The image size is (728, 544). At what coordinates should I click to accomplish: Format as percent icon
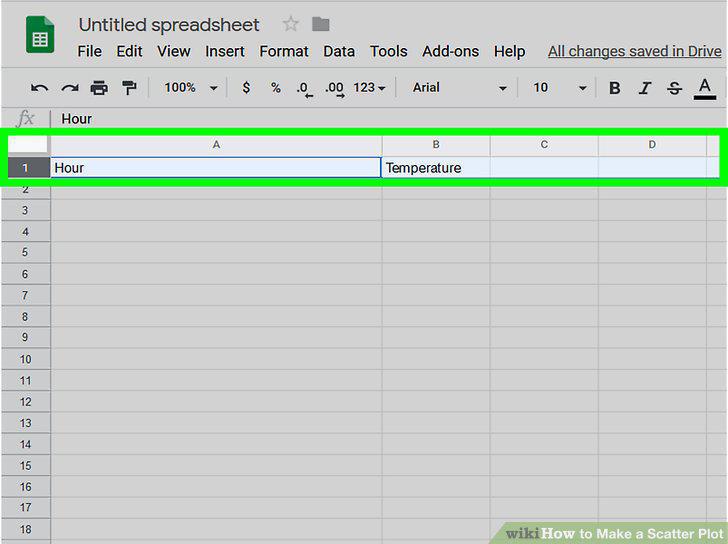[276, 88]
